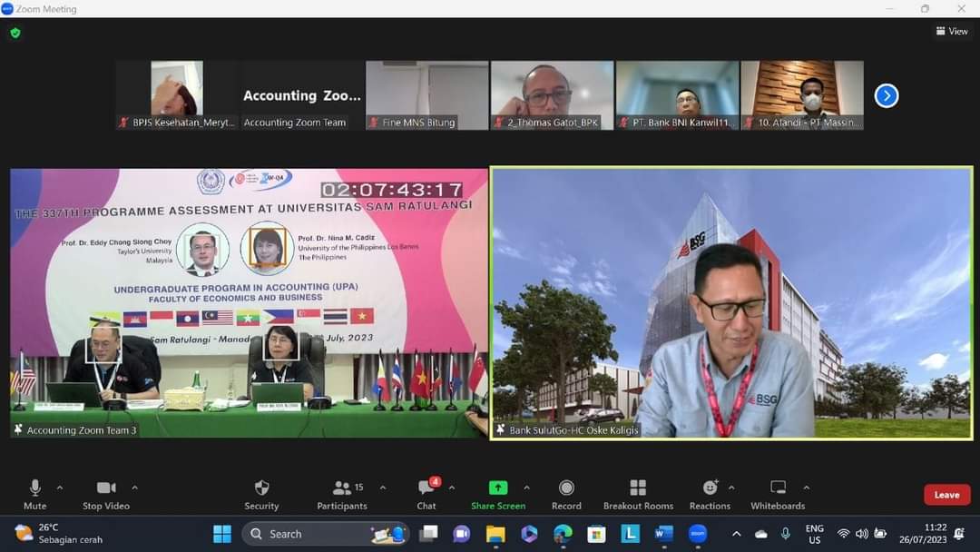
Task: Show hidden system tray icons
Action: point(736,534)
